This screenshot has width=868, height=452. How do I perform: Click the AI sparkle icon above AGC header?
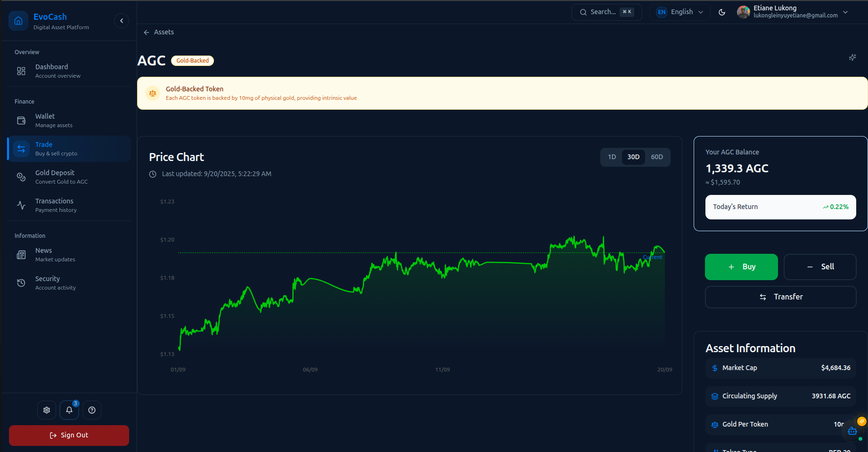pyautogui.click(x=852, y=57)
